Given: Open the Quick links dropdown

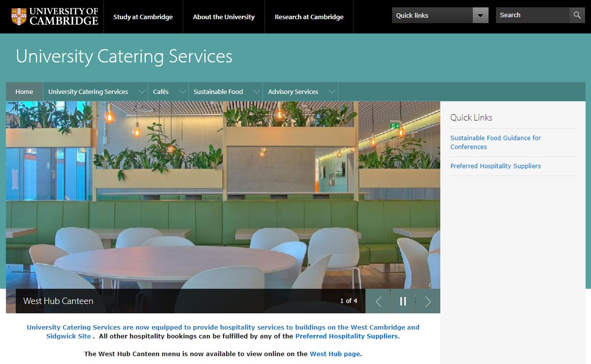Looking at the screenshot, I should (440, 15).
